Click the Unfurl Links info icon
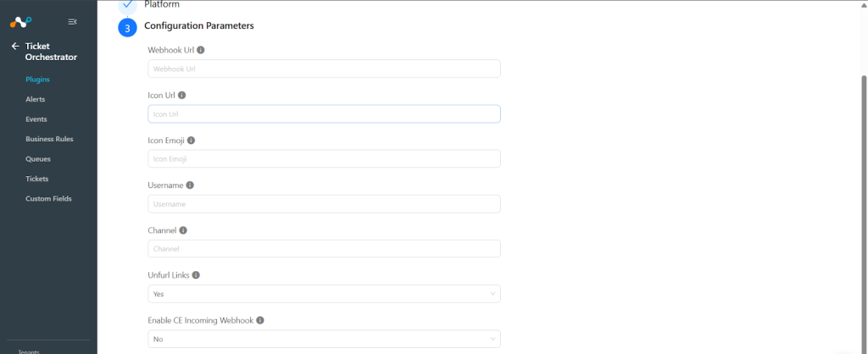 [x=196, y=275]
